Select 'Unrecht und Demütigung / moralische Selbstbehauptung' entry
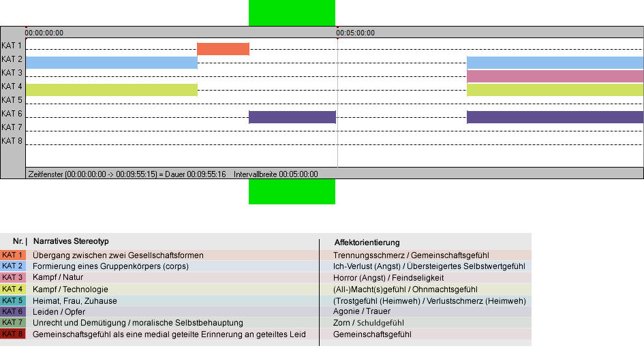 (x=138, y=323)
